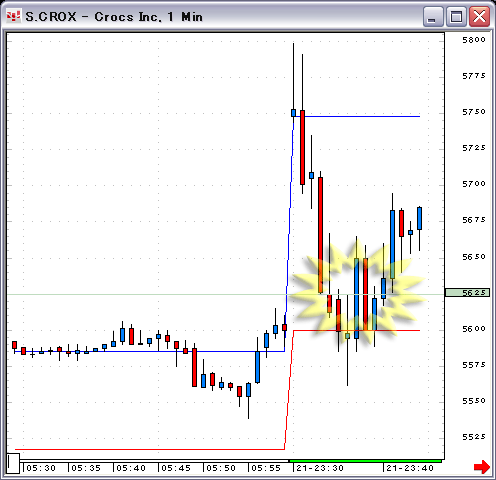The image size is (496, 480).
Task: Click the 5775 price label
Action: [474, 76]
